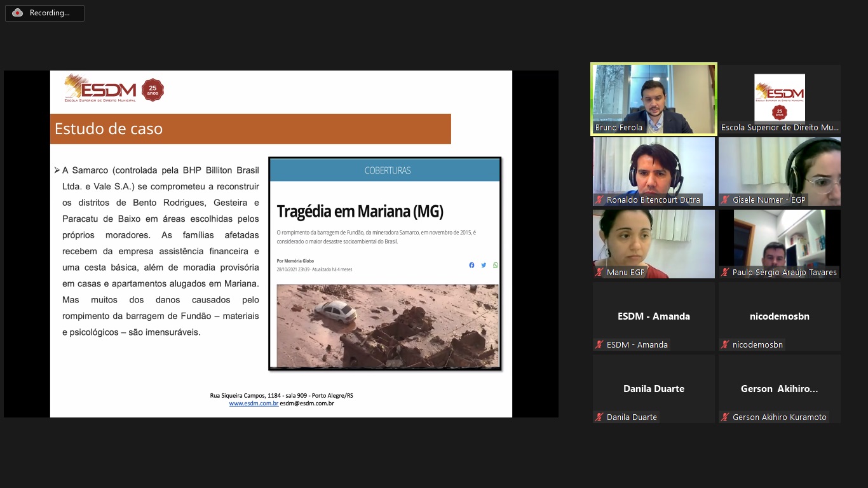
Task: Select Ronaldo Bitencourt Dutra's video tile
Action: coord(654,172)
